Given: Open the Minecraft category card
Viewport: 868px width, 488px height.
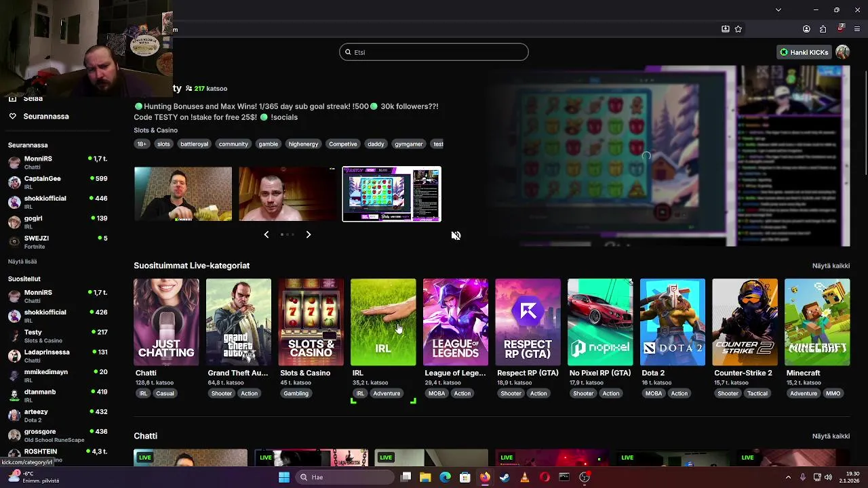Looking at the screenshot, I should 817,322.
